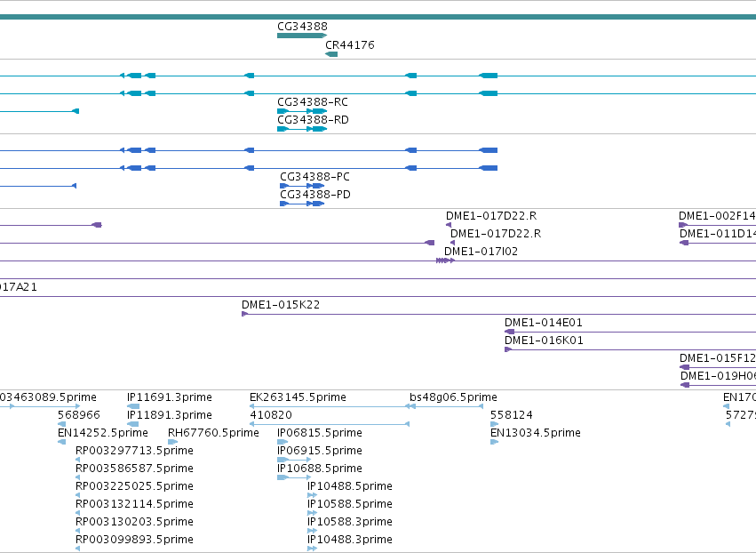Select the RP003132114.5prime EST label
The image size is (756, 553).
[134, 505]
